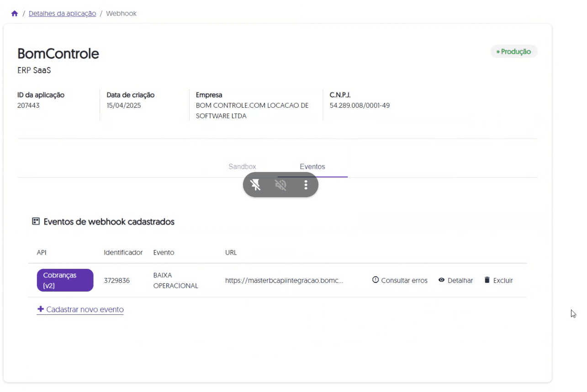Screen dimensions: 587x392
Task: Click the Identificador column header
Action: coord(123,252)
